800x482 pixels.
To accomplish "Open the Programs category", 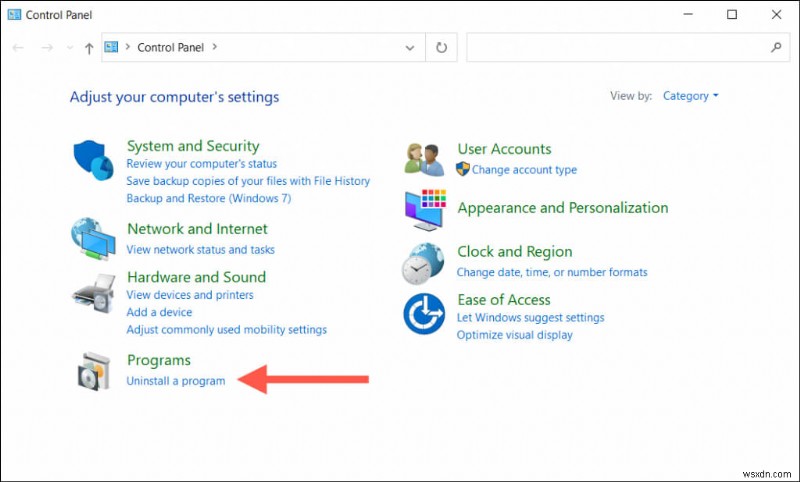I will tap(159, 360).
